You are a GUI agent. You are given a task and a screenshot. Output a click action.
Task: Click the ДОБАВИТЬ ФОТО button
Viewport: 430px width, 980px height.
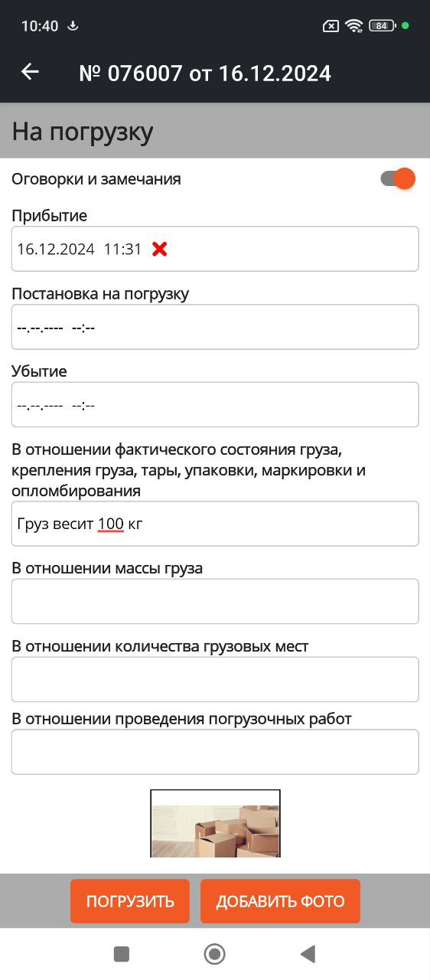click(280, 901)
